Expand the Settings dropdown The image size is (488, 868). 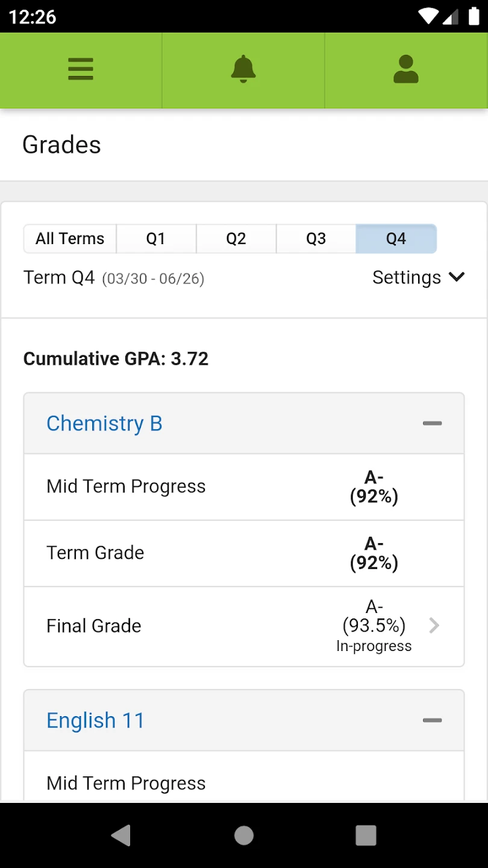click(x=419, y=277)
